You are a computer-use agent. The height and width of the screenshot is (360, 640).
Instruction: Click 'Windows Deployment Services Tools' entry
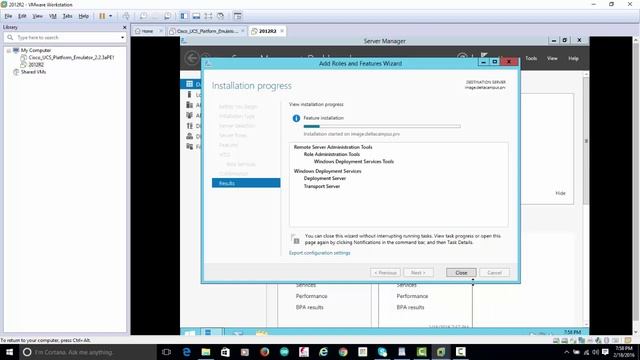[354, 162]
